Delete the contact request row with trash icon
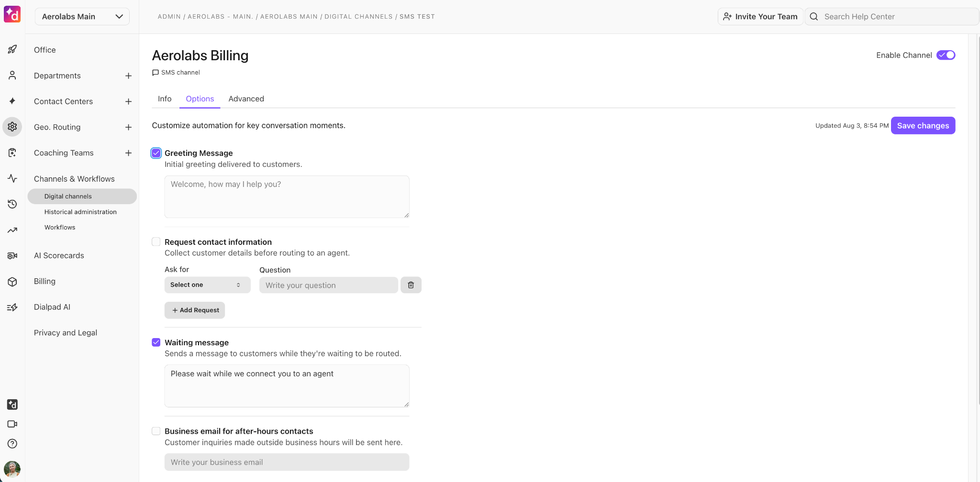 411,285
